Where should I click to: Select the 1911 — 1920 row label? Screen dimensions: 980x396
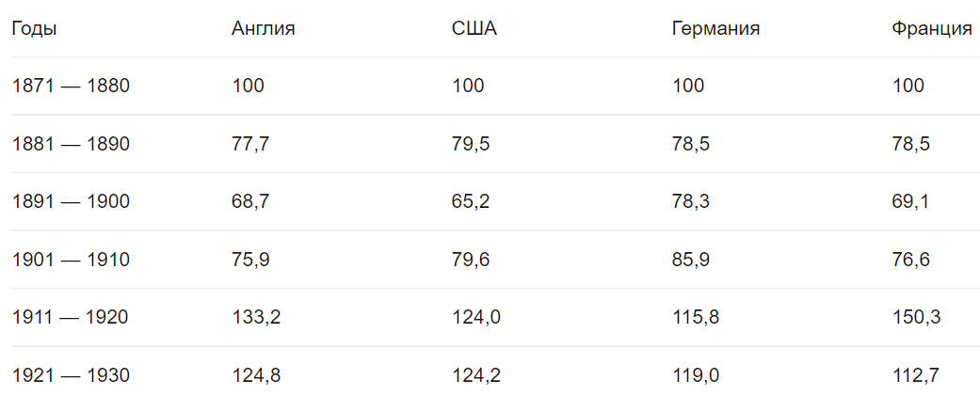pos(70,317)
